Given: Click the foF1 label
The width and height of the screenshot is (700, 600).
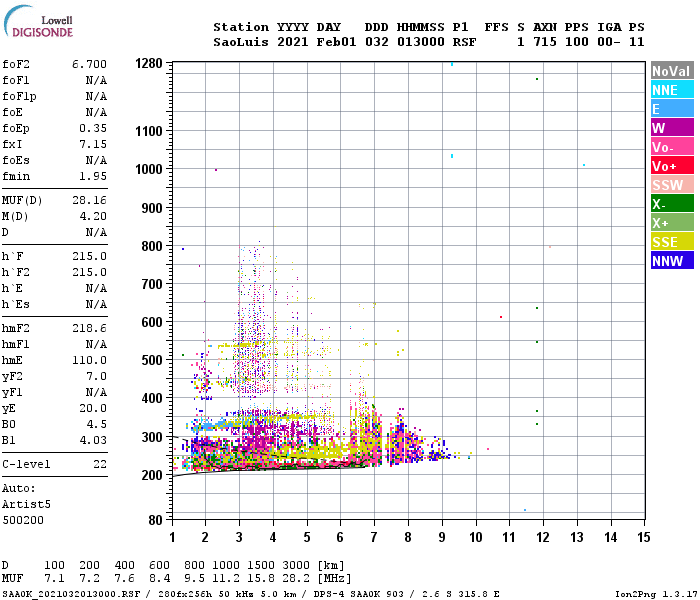Looking at the screenshot, I should click(16, 80).
